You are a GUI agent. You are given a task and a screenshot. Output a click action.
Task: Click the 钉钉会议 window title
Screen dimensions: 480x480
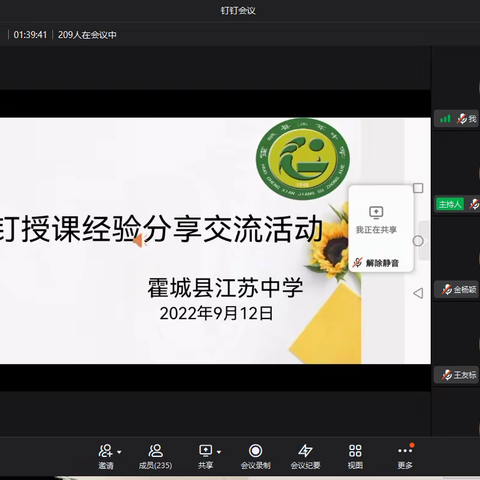(238, 11)
